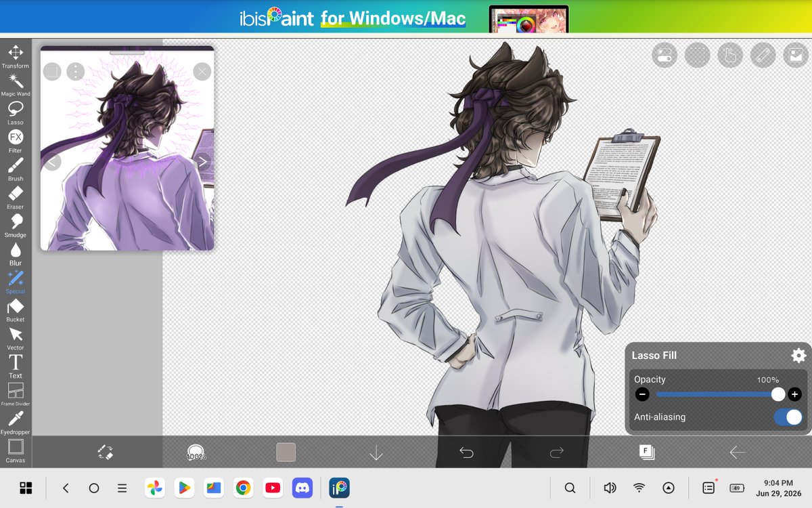812x508 pixels.
Task: Select the Brush tool
Action: point(16,169)
